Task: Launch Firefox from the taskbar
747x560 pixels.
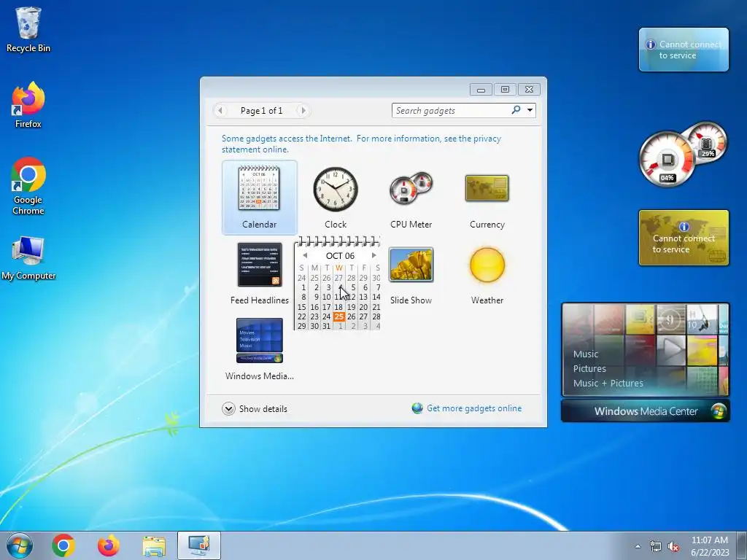Action: tap(109, 545)
